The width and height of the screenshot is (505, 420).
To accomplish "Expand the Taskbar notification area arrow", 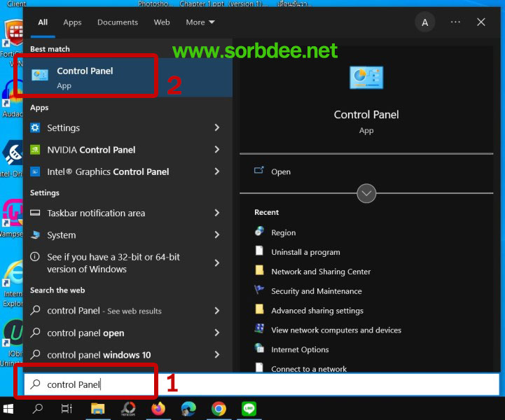I will pyautogui.click(x=216, y=213).
